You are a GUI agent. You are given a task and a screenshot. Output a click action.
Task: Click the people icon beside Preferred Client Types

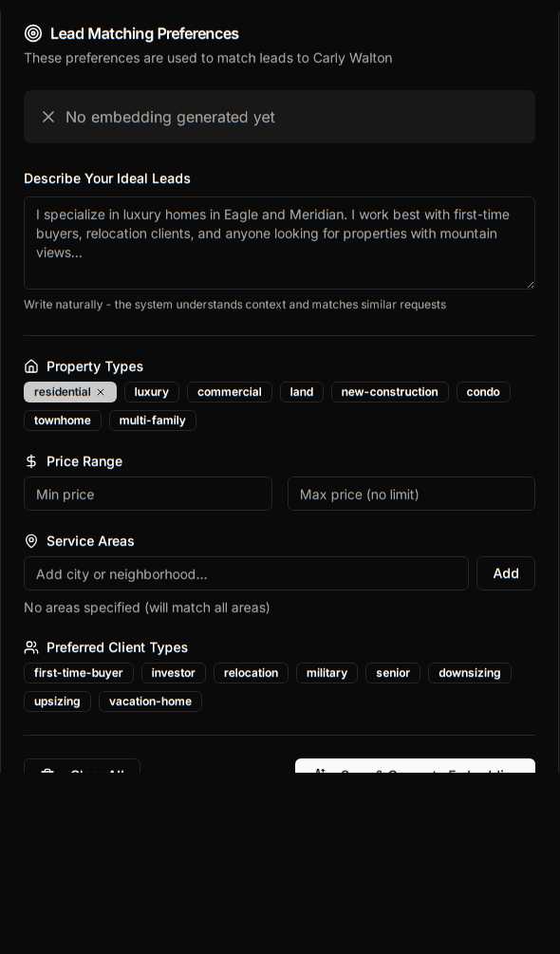tap(31, 647)
